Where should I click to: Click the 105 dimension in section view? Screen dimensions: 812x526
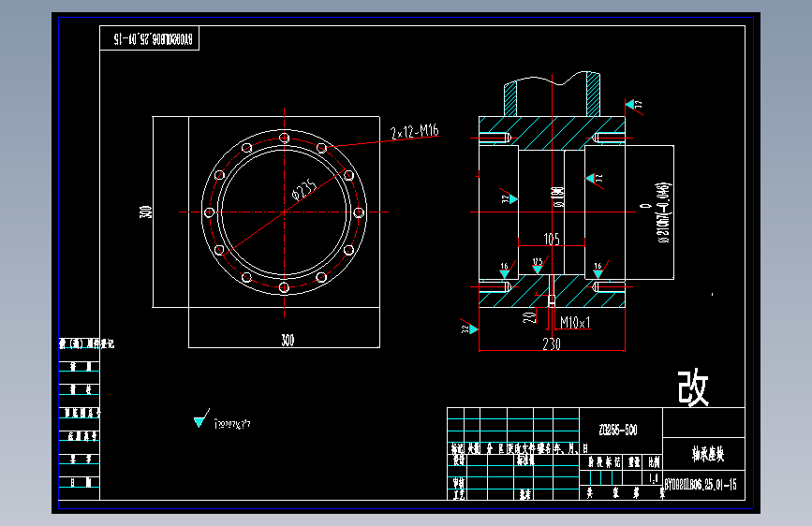coord(552,239)
